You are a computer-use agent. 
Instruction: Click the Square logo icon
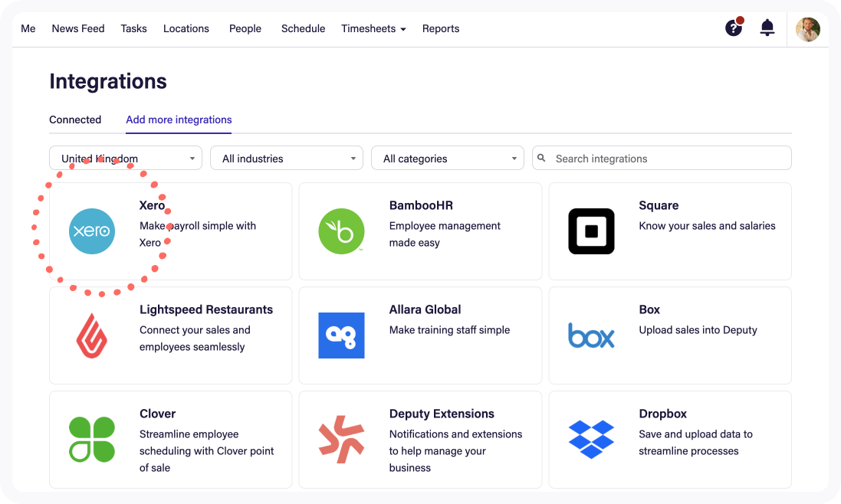coord(591,231)
